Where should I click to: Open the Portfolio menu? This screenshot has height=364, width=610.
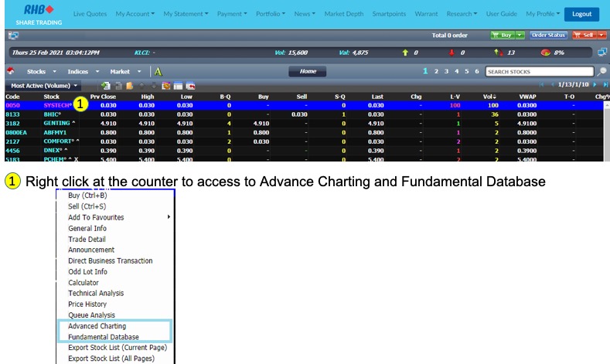271,14
